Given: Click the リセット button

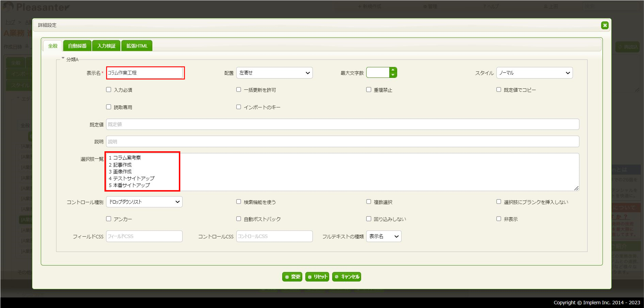Looking at the screenshot, I should (x=317, y=277).
